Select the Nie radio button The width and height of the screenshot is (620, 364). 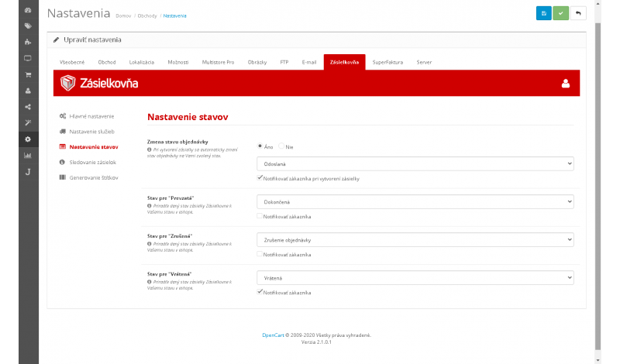tap(281, 146)
